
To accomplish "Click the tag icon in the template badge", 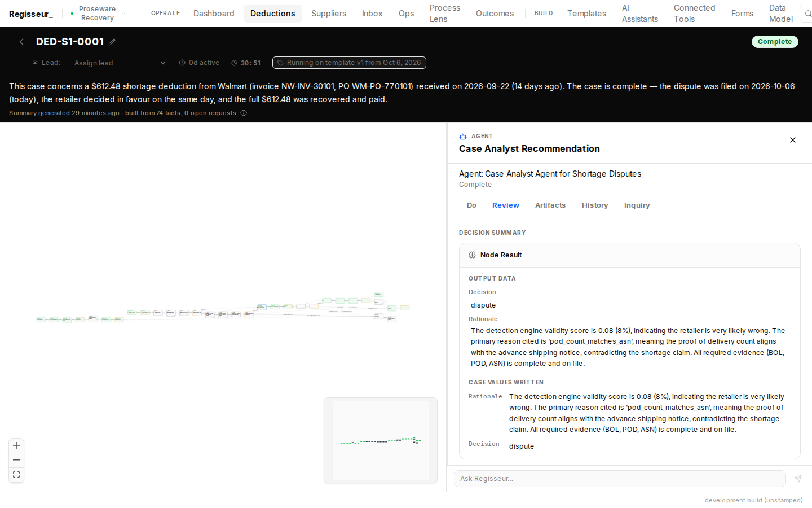I will [280, 63].
